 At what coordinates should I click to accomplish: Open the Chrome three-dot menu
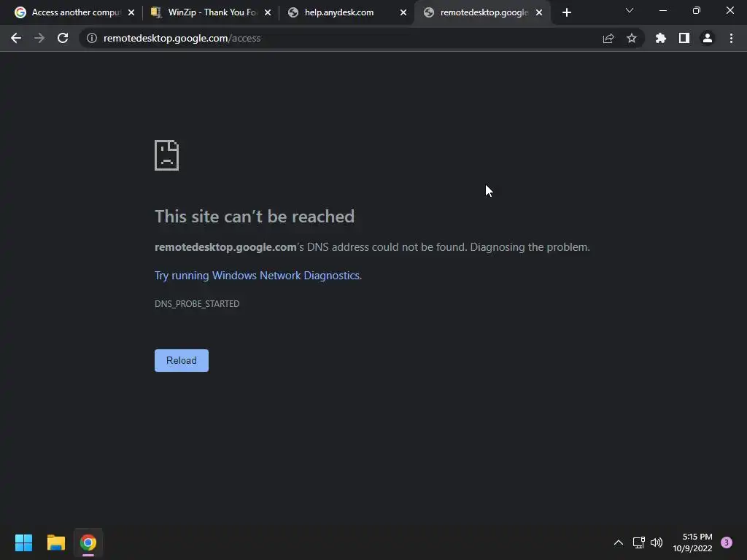coord(731,38)
